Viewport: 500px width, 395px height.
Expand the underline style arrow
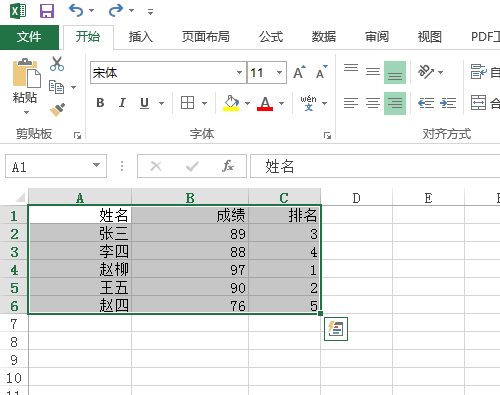162,103
